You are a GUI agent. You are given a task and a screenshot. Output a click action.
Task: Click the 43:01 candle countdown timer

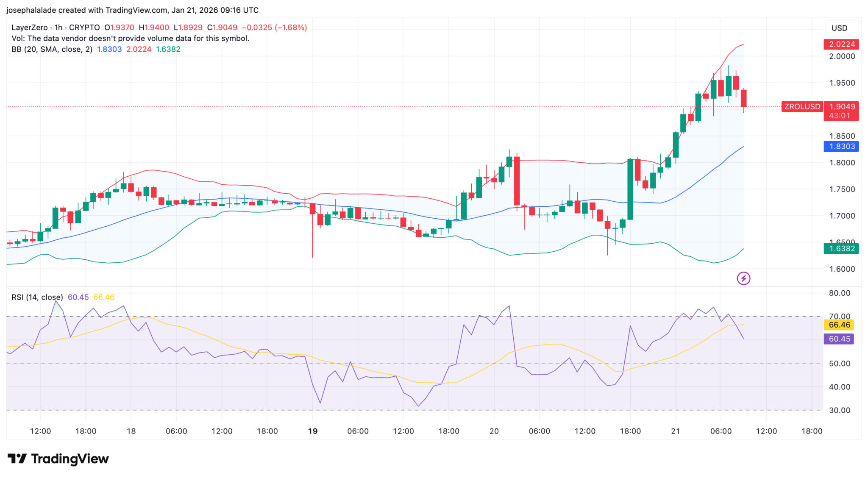(839, 116)
